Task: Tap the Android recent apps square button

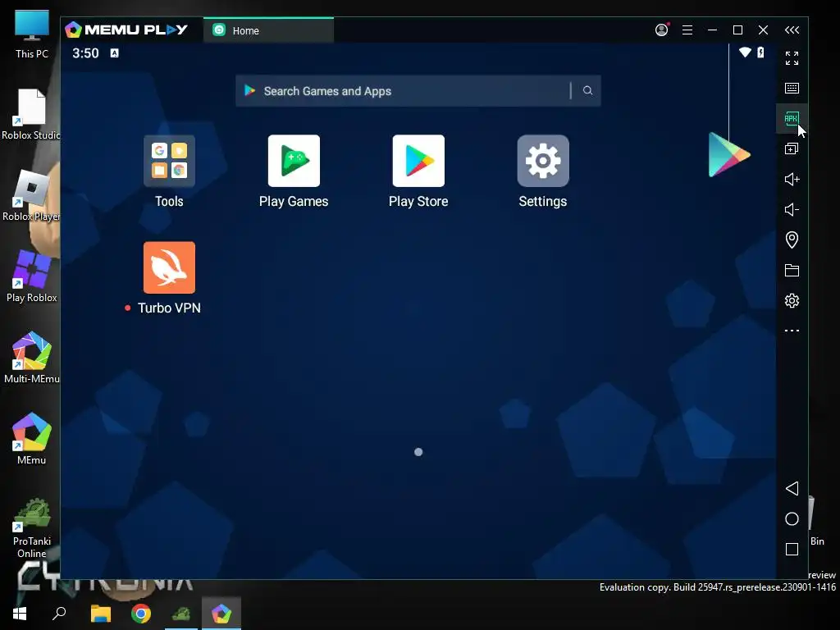Action: coord(792,549)
